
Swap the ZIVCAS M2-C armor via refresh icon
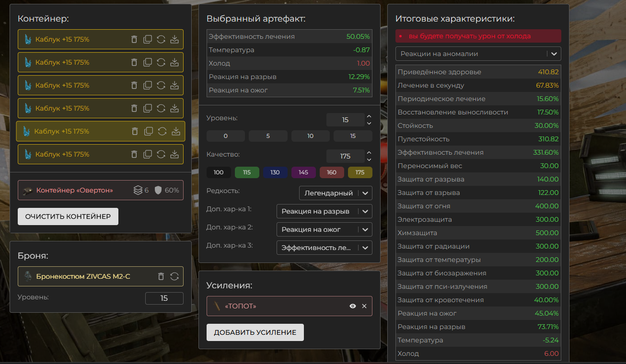(174, 276)
